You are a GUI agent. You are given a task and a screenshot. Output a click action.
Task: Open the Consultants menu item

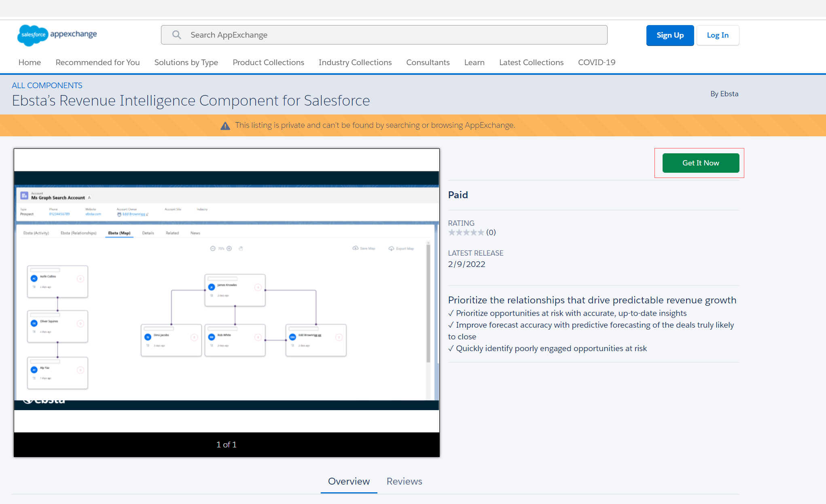point(428,62)
